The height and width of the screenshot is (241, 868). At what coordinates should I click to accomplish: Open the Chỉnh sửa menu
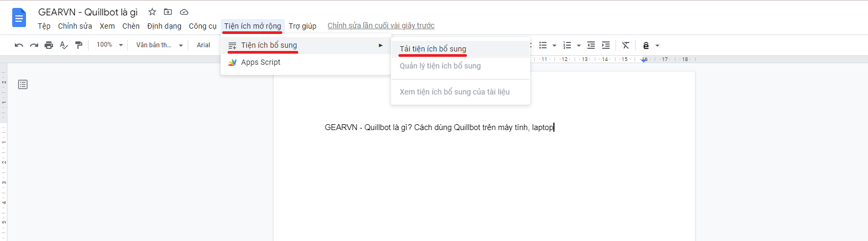[x=75, y=26]
